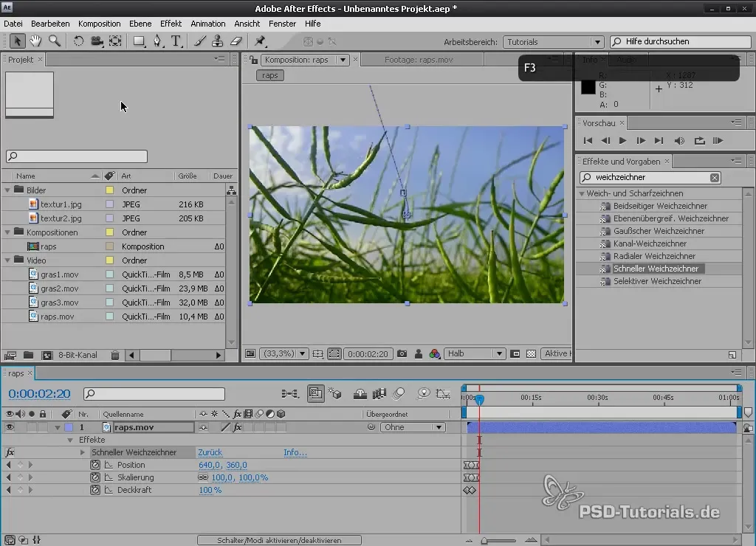
Task: Click the region of interest icon
Action: 515,353
